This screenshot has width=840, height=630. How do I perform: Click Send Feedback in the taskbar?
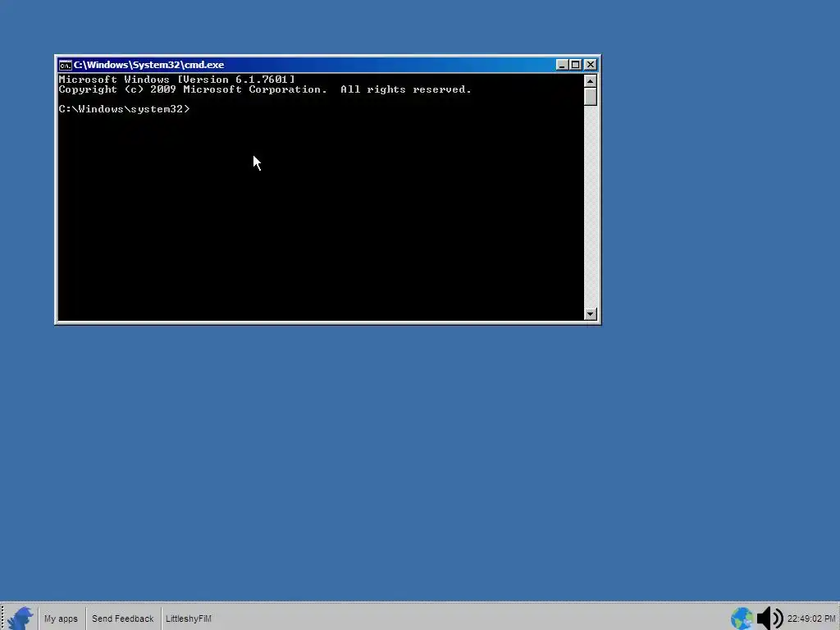coord(123,619)
